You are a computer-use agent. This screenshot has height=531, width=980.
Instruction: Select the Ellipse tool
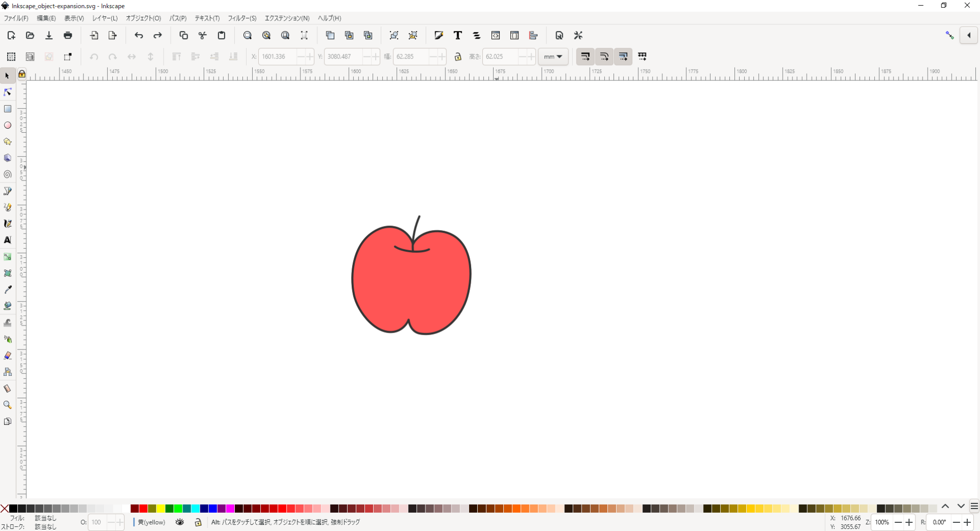(8, 125)
